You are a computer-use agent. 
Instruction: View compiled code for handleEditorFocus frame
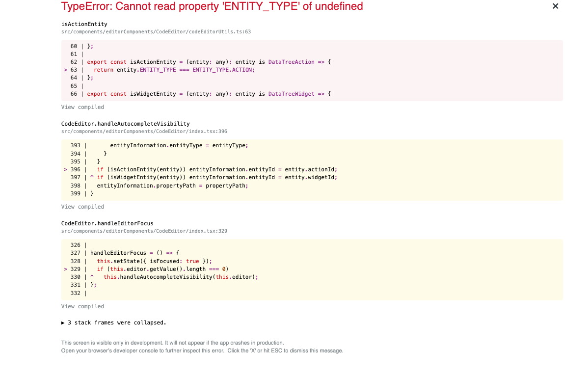pyautogui.click(x=82, y=306)
